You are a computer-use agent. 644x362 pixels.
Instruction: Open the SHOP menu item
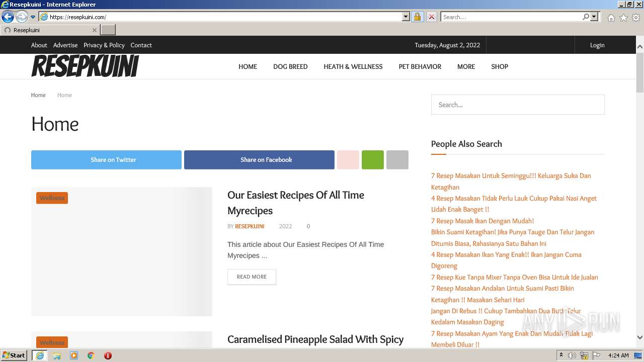pos(500,66)
